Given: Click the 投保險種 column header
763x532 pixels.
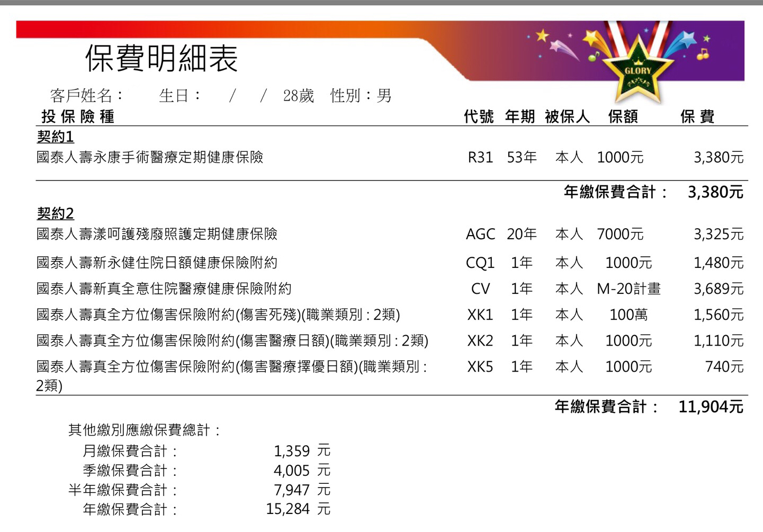Looking at the screenshot, I should pos(78,116).
